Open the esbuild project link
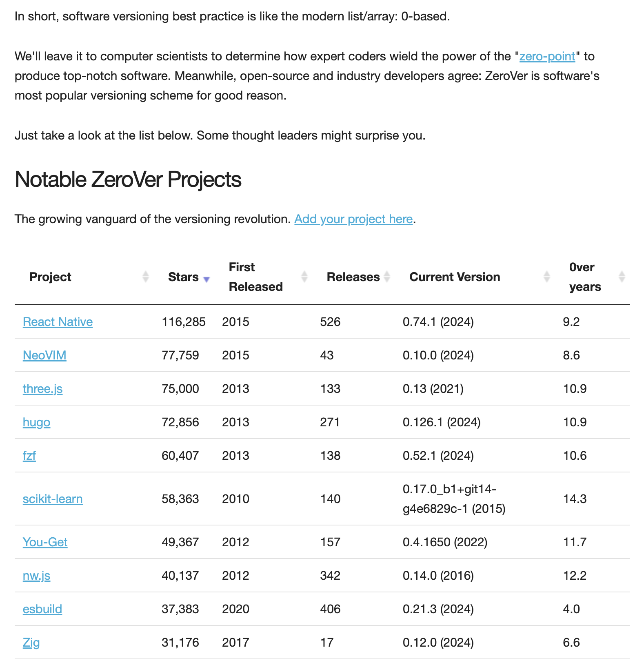Screen dimensions: 644x665 (42, 609)
